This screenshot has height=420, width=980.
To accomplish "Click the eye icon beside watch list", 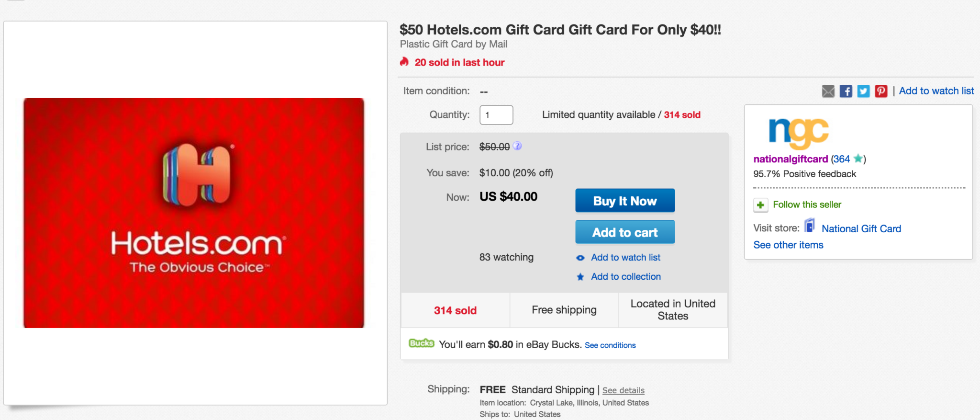I will [x=580, y=258].
